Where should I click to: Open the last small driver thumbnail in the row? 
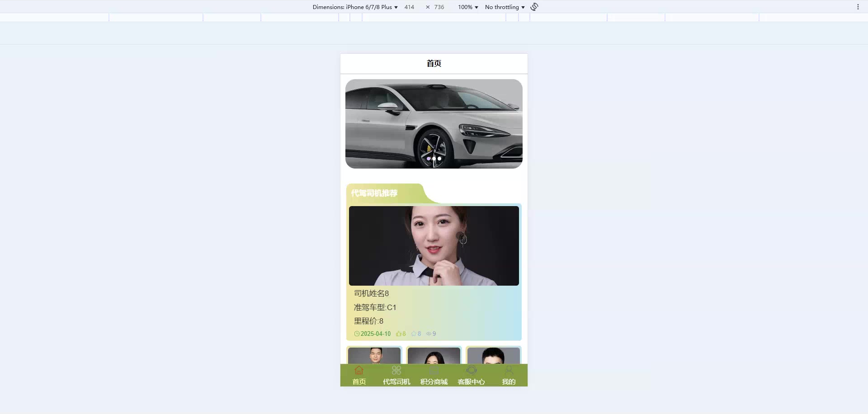[494, 356]
